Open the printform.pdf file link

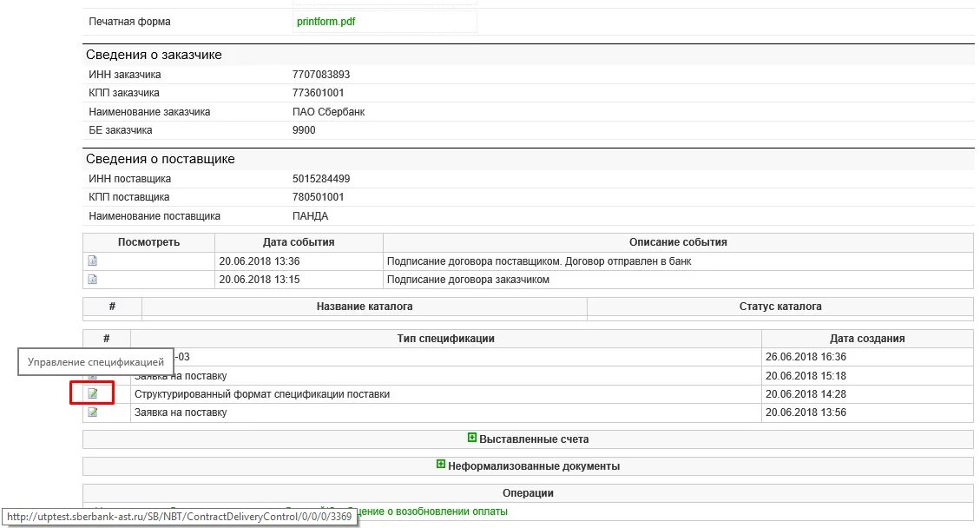point(326,21)
